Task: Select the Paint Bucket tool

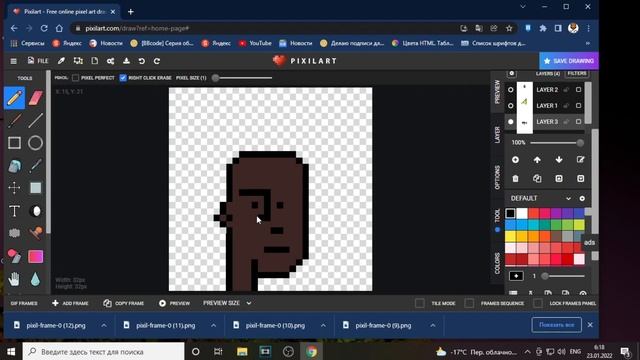Action: [15, 166]
